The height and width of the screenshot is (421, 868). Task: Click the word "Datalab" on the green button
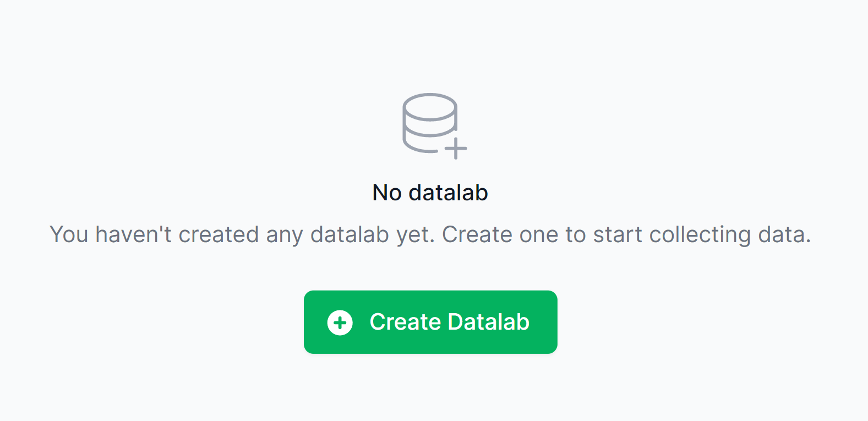(x=489, y=322)
